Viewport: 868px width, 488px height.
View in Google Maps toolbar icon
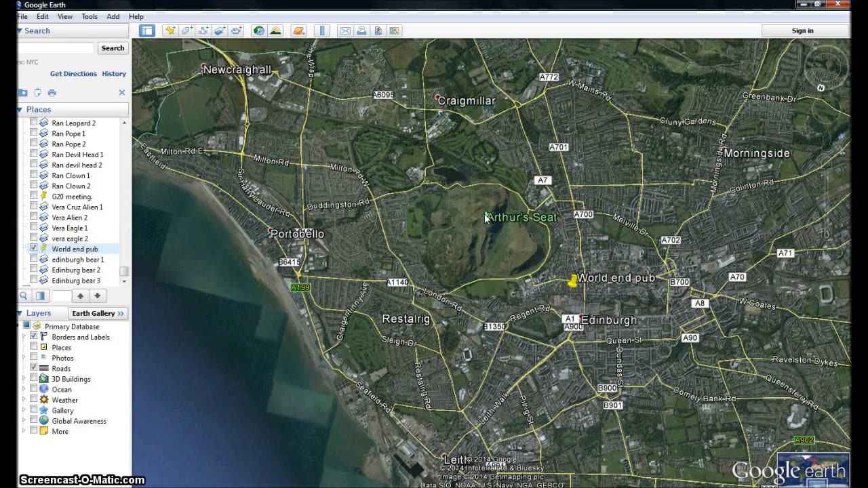pos(378,30)
